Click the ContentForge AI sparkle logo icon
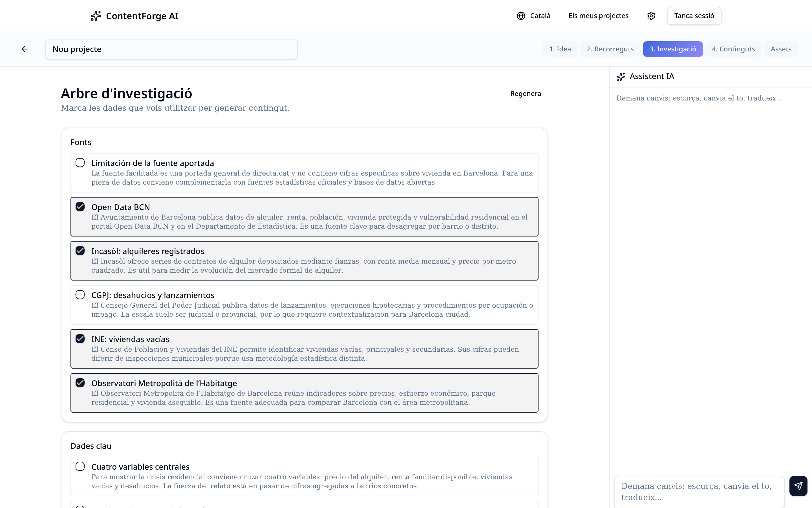This screenshot has height=508, width=812. 96,16
